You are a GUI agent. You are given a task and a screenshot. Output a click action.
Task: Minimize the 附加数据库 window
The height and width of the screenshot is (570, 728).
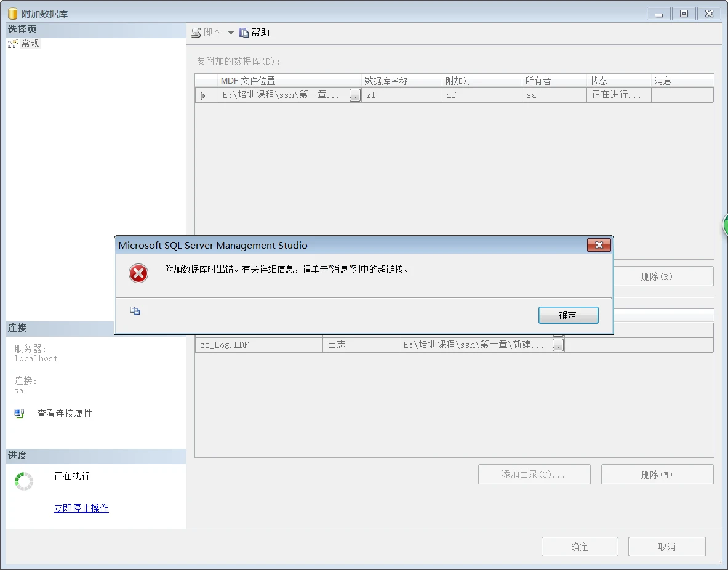click(x=658, y=14)
